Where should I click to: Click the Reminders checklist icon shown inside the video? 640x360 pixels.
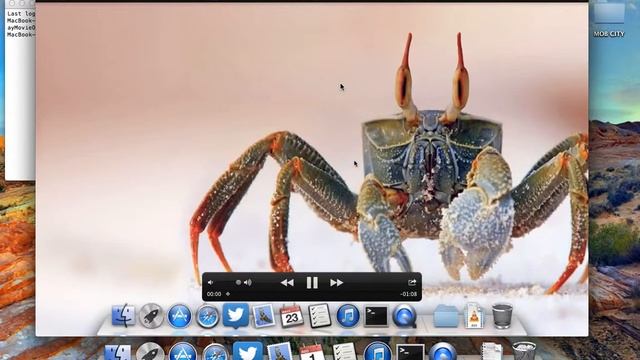tap(320, 316)
